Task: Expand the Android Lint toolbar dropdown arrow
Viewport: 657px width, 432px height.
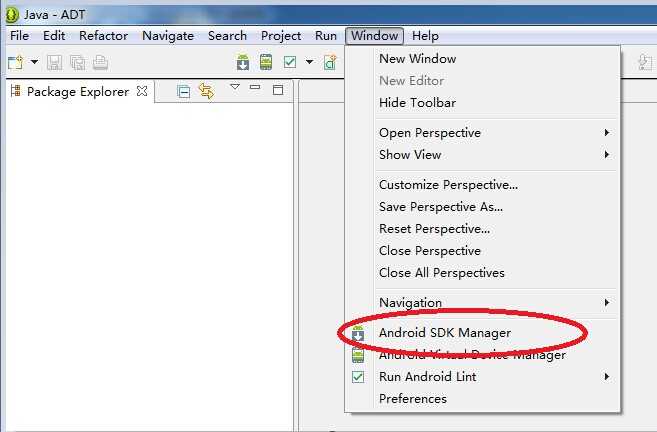Action: click(309, 62)
